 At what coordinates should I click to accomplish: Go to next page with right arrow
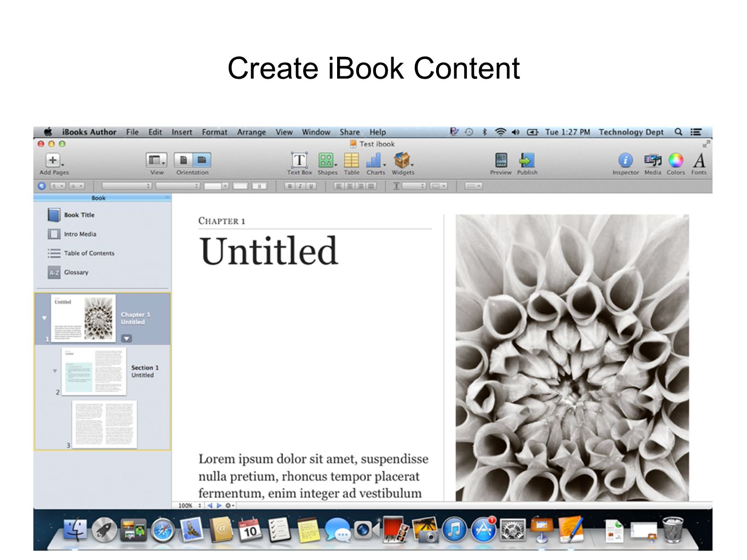pyautogui.click(x=219, y=506)
